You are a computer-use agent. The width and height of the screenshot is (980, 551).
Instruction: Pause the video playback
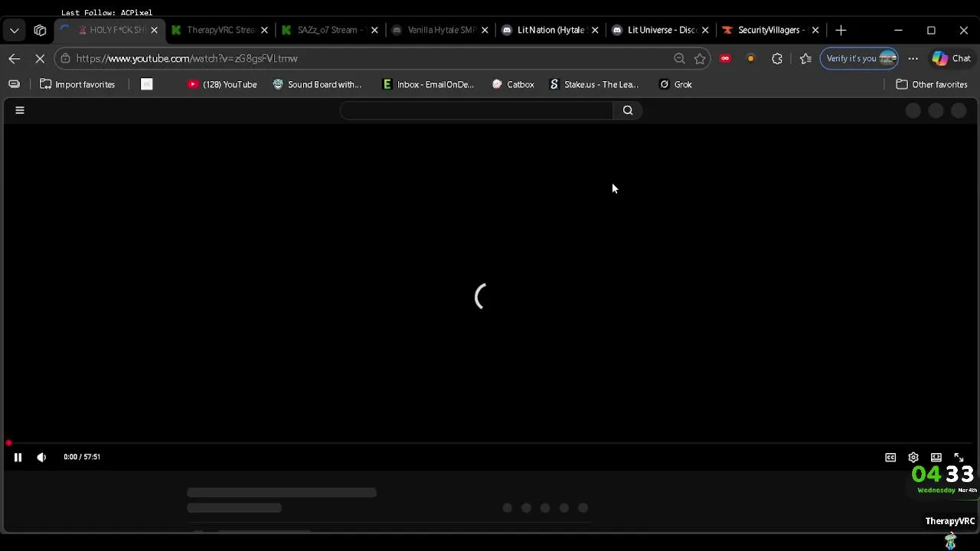(x=18, y=457)
